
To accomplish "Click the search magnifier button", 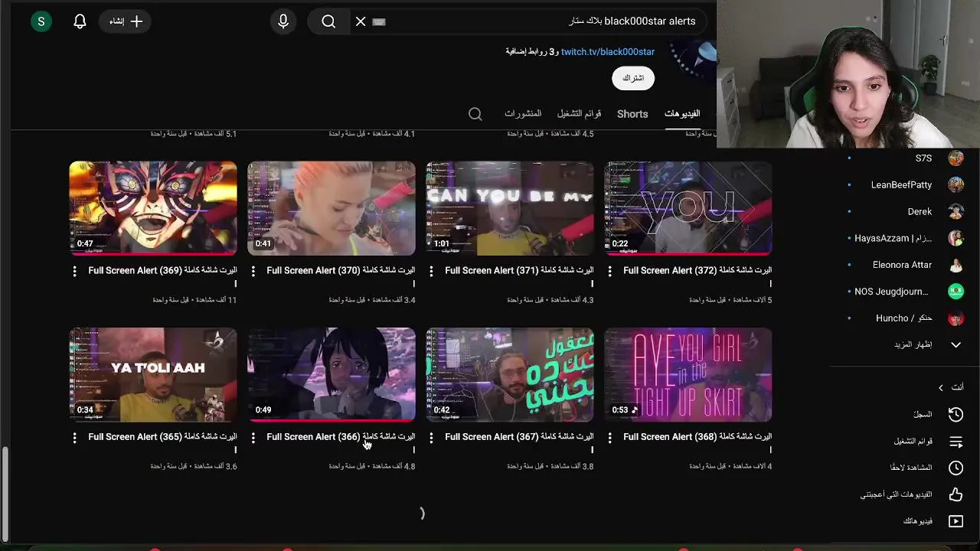I will [328, 21].
